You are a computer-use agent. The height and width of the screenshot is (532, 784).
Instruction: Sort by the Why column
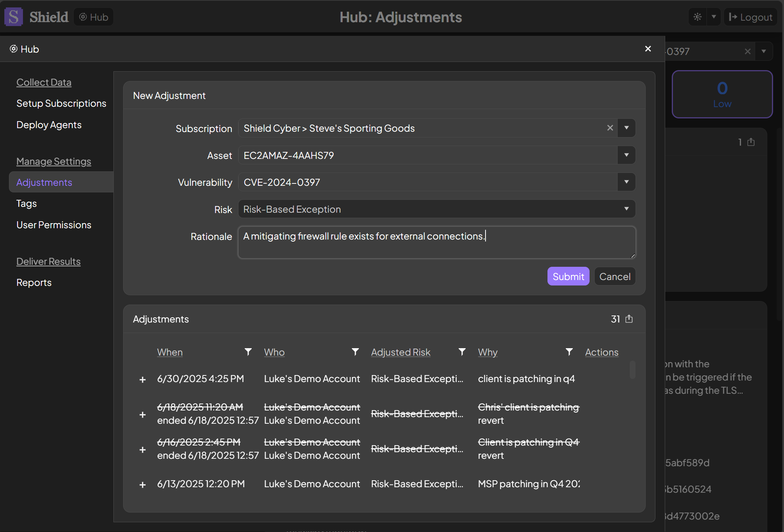(488, 352)
